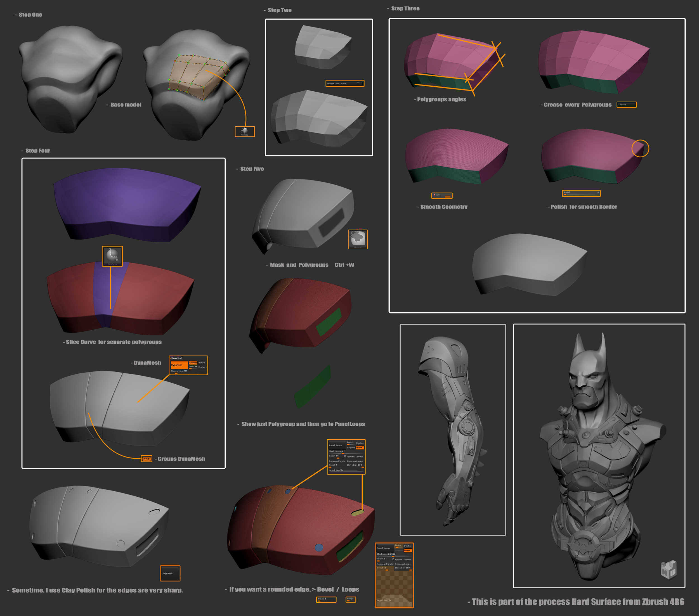Screen dimensions: 699x616
Task: Click the 'Step Five' heading
Action: tap(252, 169)
